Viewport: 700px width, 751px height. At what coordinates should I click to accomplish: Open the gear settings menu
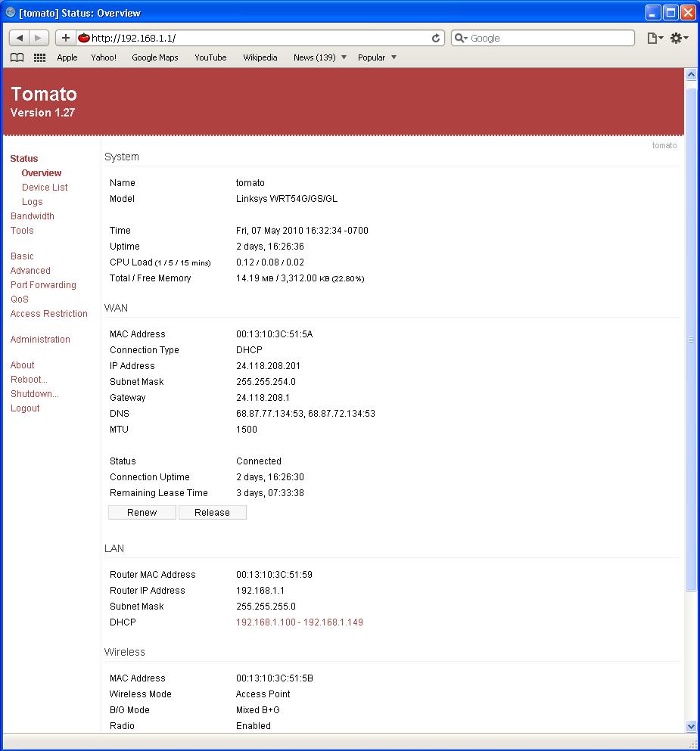679,38
